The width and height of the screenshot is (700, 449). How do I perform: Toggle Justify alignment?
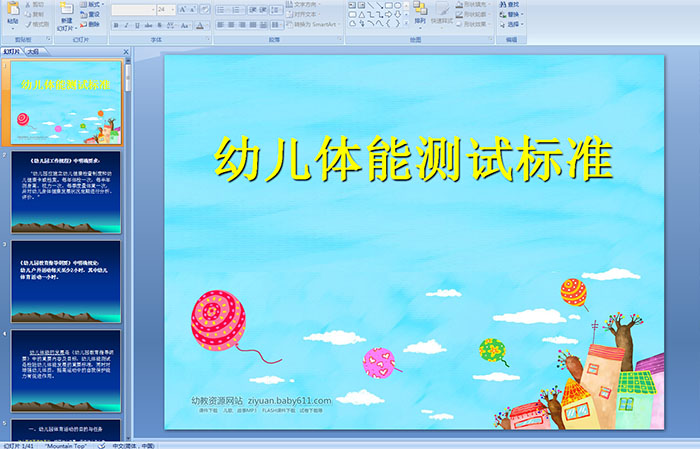[253, 25]
